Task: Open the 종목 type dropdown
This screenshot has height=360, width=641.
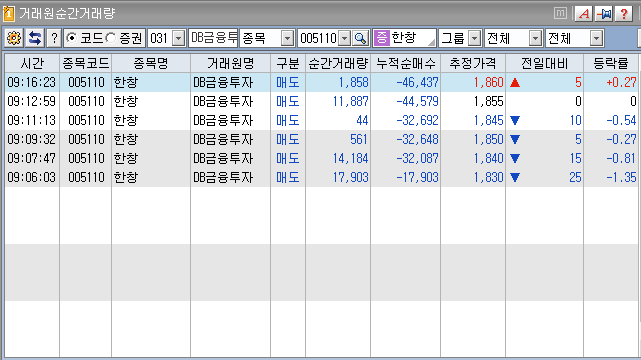Action: (x=287, y=38)
